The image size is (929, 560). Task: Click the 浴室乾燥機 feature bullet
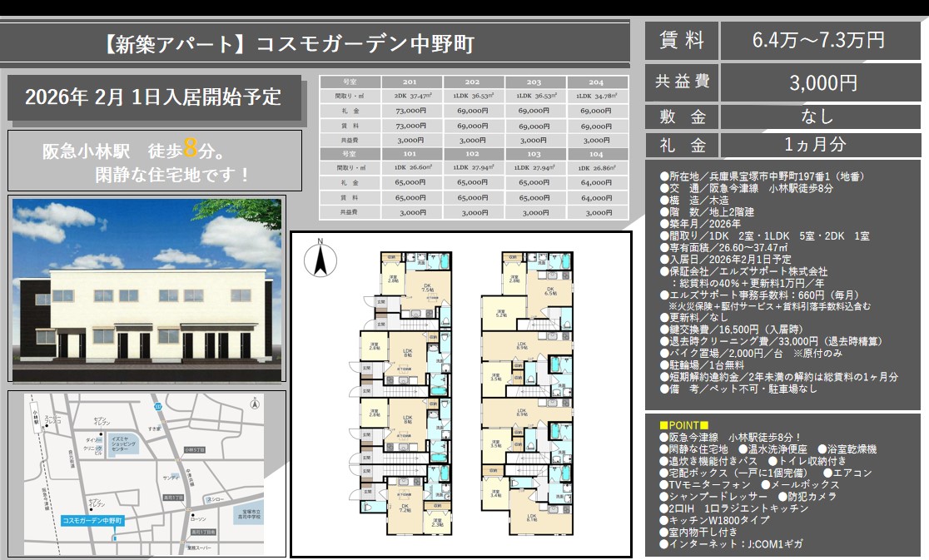(851, 449)
